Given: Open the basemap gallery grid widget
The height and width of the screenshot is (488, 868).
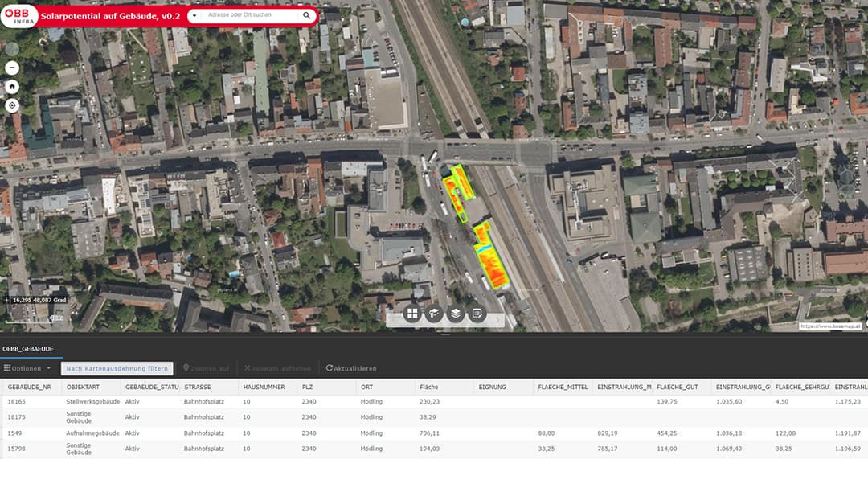Looking at the screenshot, I should click(412, 314).
